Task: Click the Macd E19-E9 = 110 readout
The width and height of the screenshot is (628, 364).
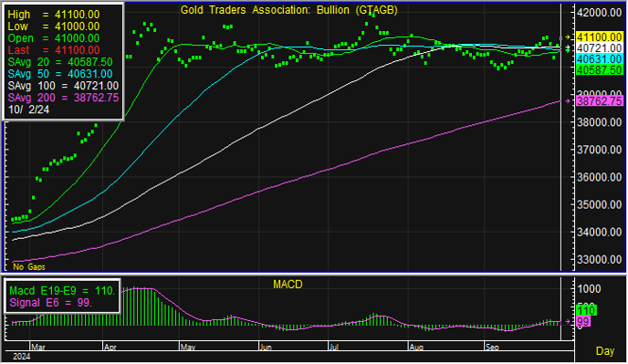Action: (x=62, y=291)
